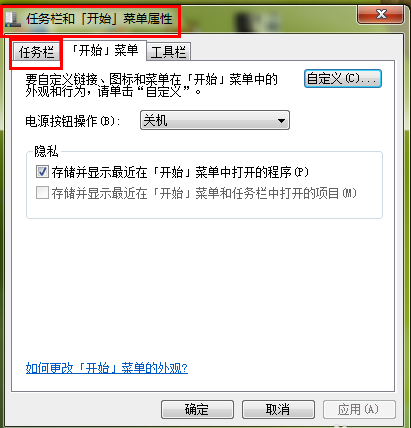Viewport: 411px width, 428px height.
Task: Click the power action dropdown arrow
Action: pyautogui.click(x=281, y=120)
